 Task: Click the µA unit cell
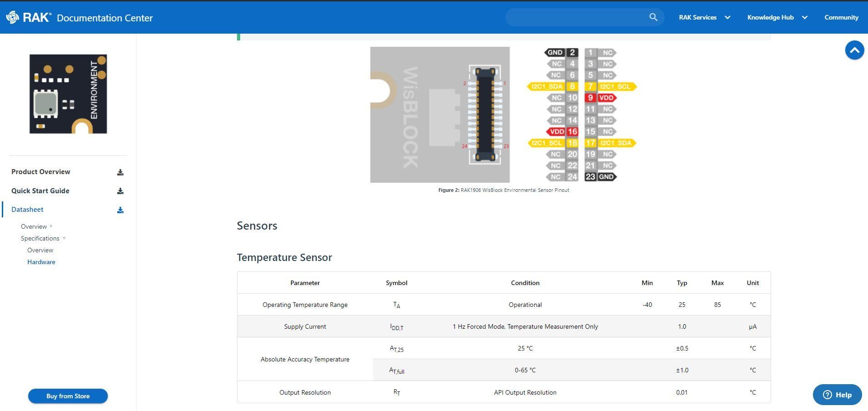pyautogui.click(x=752, y=326)
